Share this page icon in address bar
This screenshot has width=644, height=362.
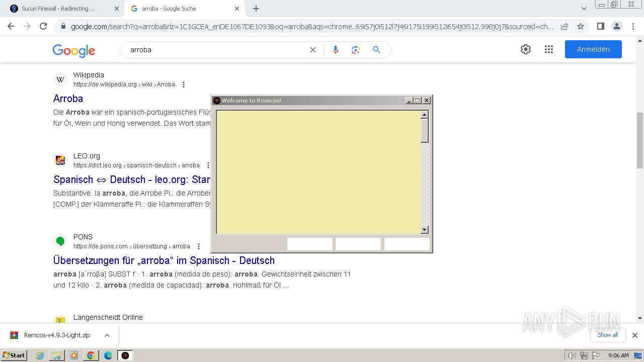(565, 26)
